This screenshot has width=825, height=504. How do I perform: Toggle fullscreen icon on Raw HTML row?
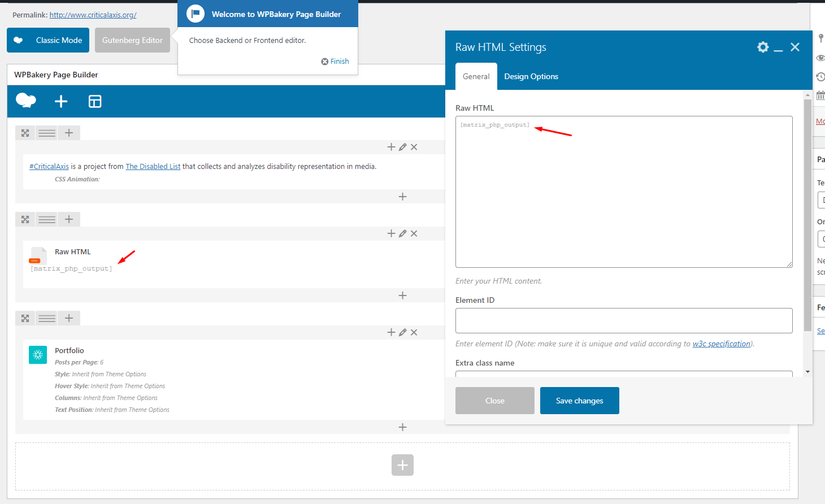click(x=25, y=219)
